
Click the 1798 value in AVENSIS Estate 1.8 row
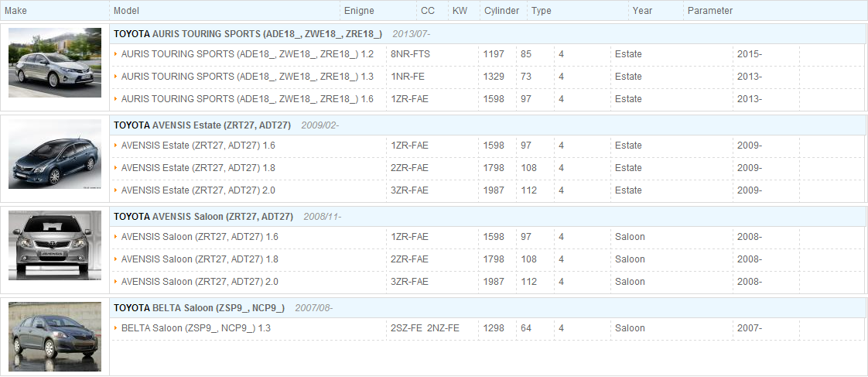tap(494, 168)
